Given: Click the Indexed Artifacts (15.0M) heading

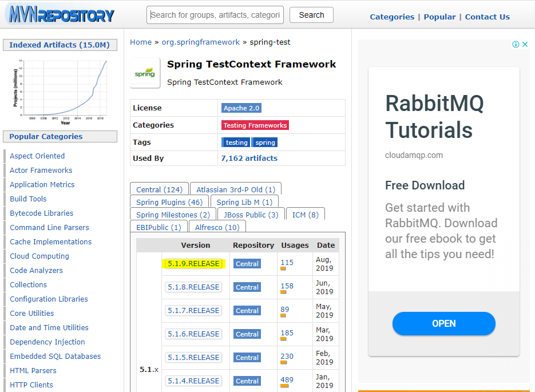Looking at the screenshot, I should (60, 45).
